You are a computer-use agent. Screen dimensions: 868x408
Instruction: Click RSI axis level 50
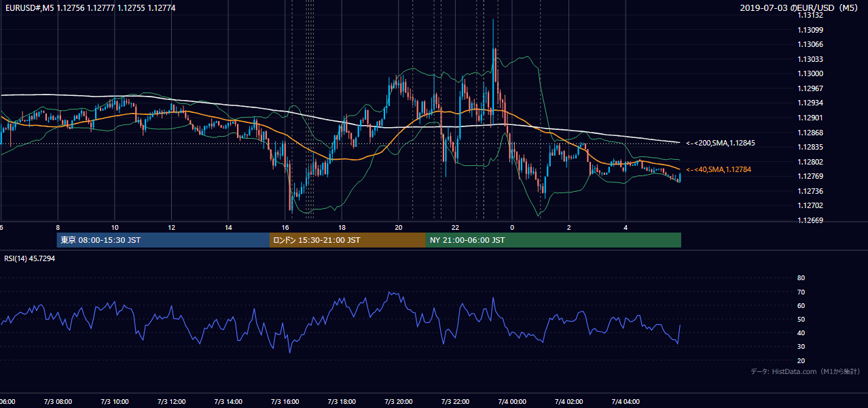(x=801, y=319)
